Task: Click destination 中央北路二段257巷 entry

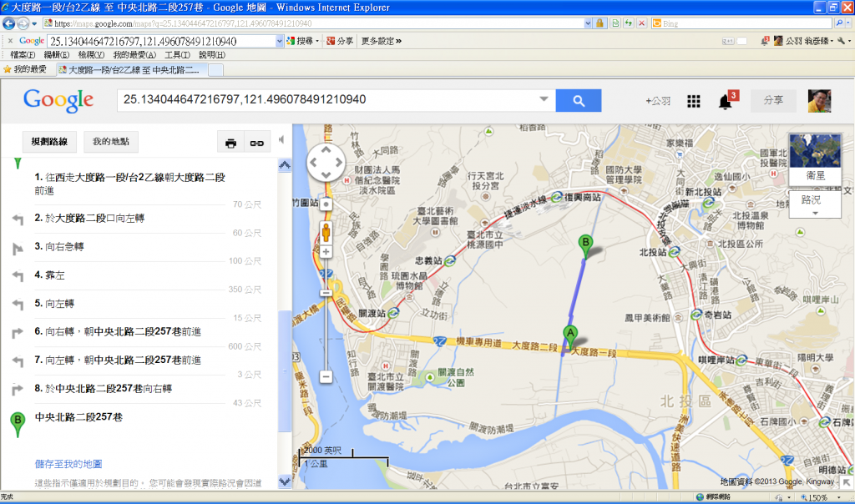Action: coord(78,417)
